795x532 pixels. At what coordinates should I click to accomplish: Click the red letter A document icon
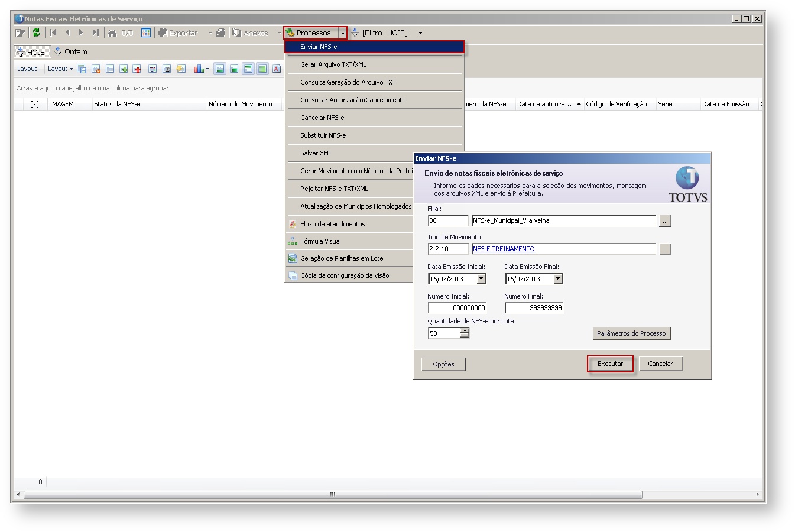pos(277,69)
